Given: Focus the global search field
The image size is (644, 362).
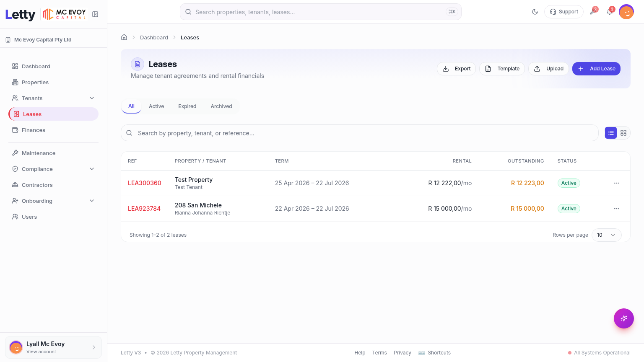Looking at the screenshot, I should (x=321, y=12).
